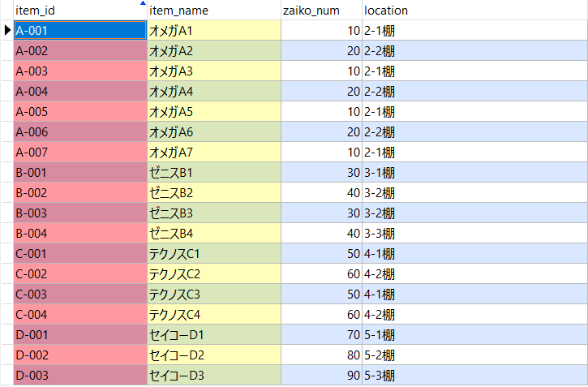Select the C-001 cell
The height and width of the screenshot is (387, 588).
(80, 253)
